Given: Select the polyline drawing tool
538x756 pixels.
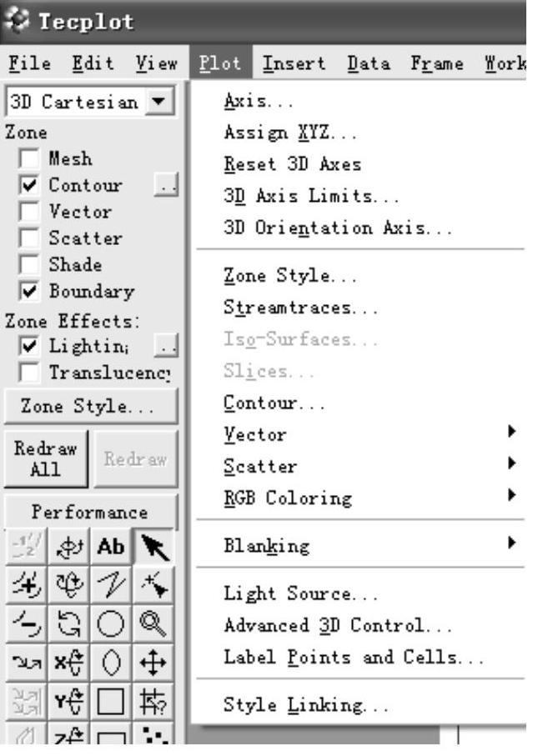Looking at the screenshot, I should click(111, 583).
